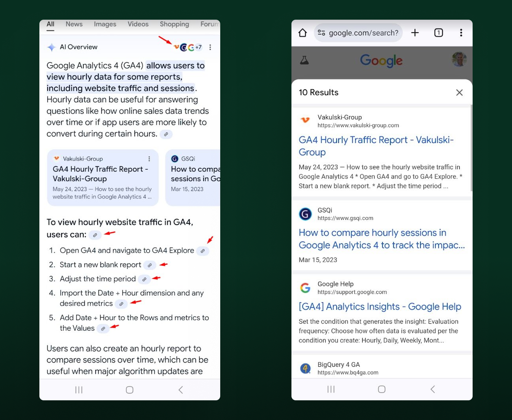This screenshot has height=420, width=512.
Task: Open a new tab with the plus icon
Action: point(415,32)
